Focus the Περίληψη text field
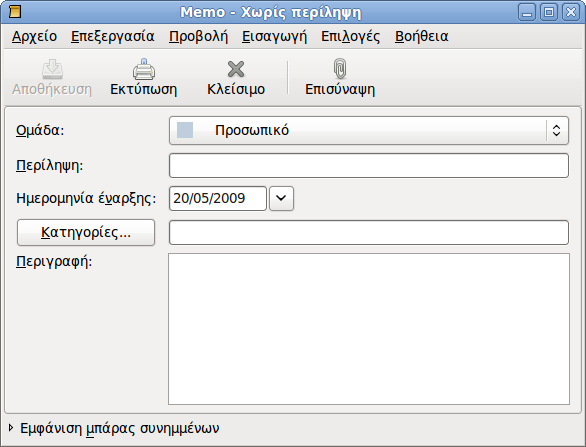Viewport: 586px width, 447px height. [x=369, y=165]
